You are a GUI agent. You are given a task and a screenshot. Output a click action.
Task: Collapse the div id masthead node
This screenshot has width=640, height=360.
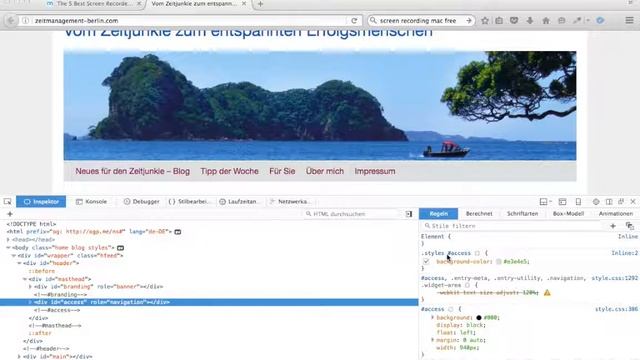click(24, 279)
